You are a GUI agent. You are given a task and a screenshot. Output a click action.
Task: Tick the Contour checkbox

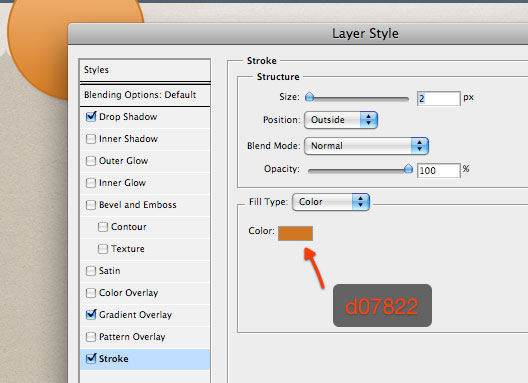pyautogui.click(x=103, y=227)
